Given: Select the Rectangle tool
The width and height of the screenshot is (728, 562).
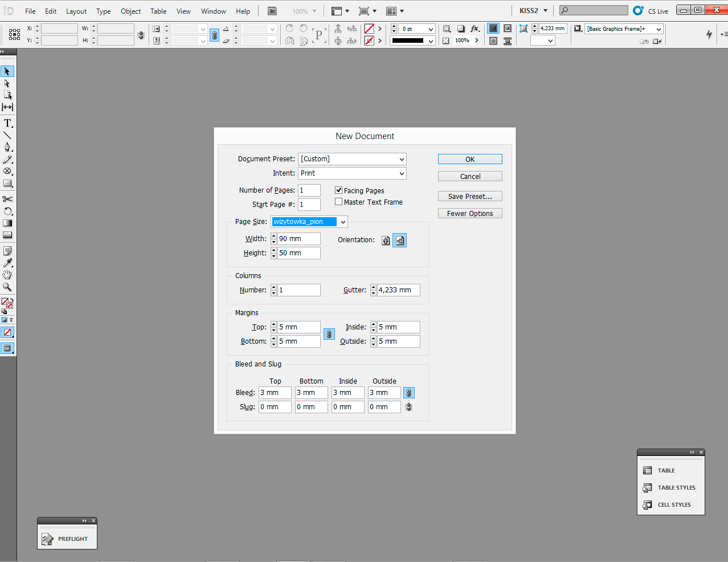Looking at the screenshot, I should tap(7, 184).
